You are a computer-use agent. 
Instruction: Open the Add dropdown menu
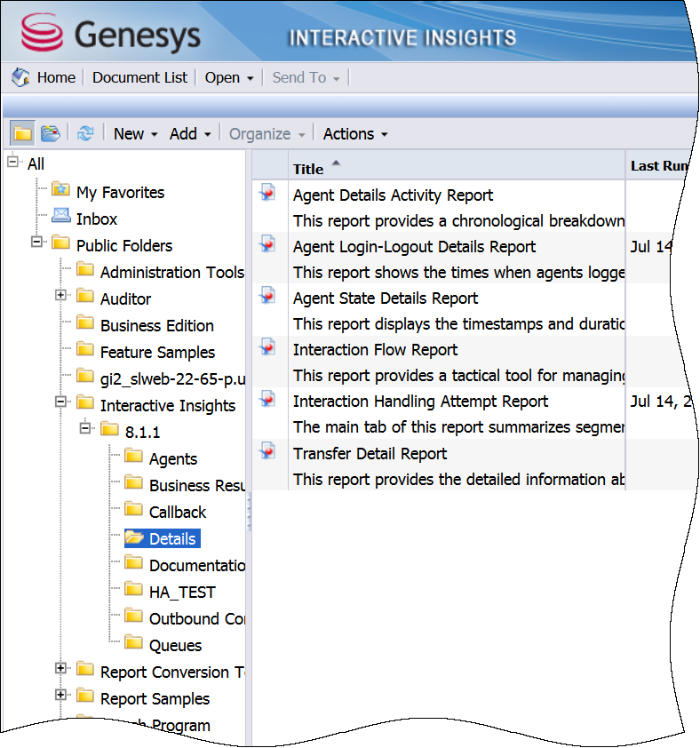190,134
